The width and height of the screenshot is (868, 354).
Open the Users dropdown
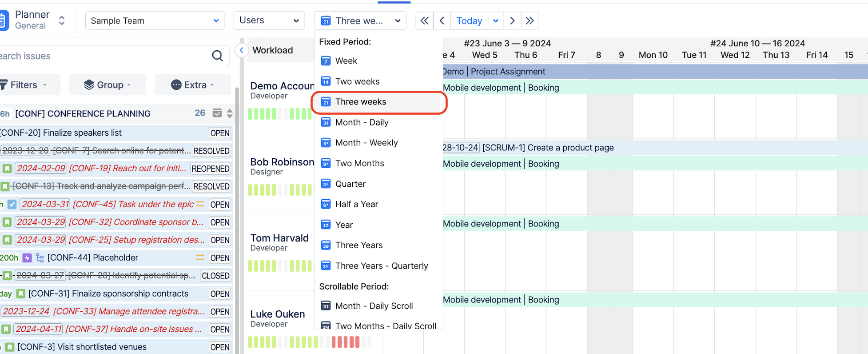pyautogui.click(x=269, y=20)
